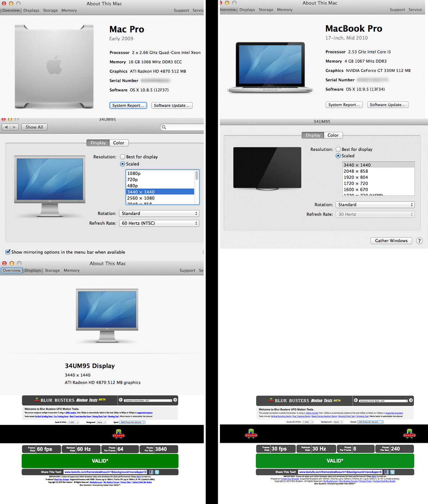The image size is (428, 504).
Task: Open the 60 Hertz NTSC refresh rate dropdown
Action: (x=159, y=223)
